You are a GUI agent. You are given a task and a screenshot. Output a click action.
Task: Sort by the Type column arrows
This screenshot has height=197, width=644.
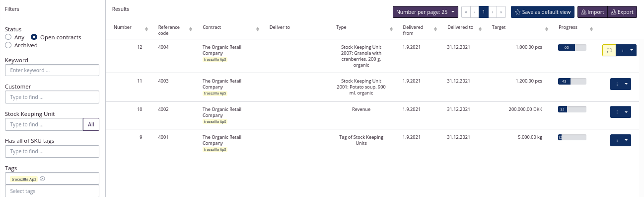pos(391,30)
